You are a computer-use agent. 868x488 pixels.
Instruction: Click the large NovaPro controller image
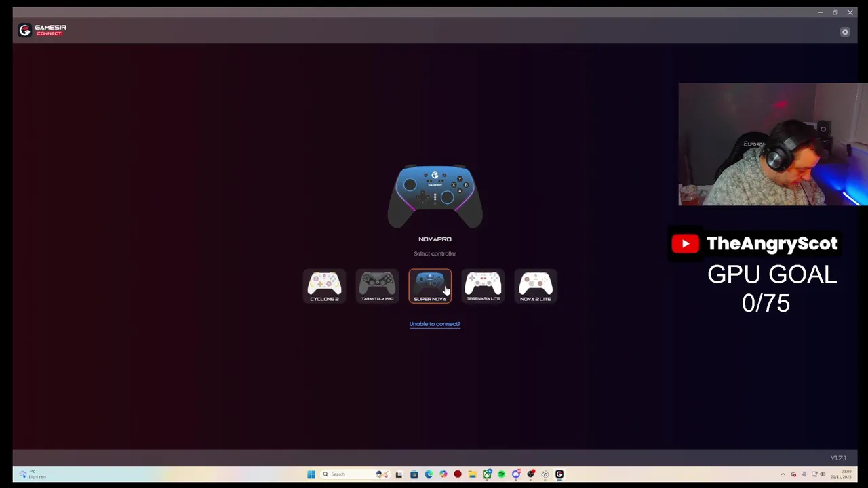click(x=435, y=196)
